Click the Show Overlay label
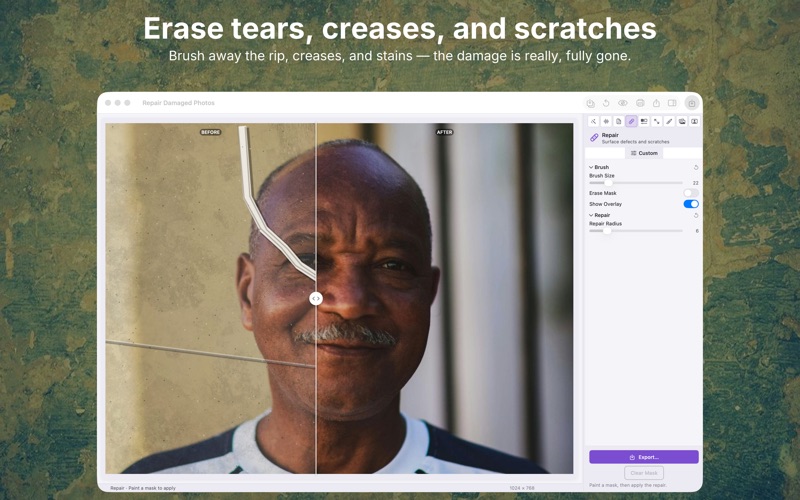 click(x=605, y=204)
